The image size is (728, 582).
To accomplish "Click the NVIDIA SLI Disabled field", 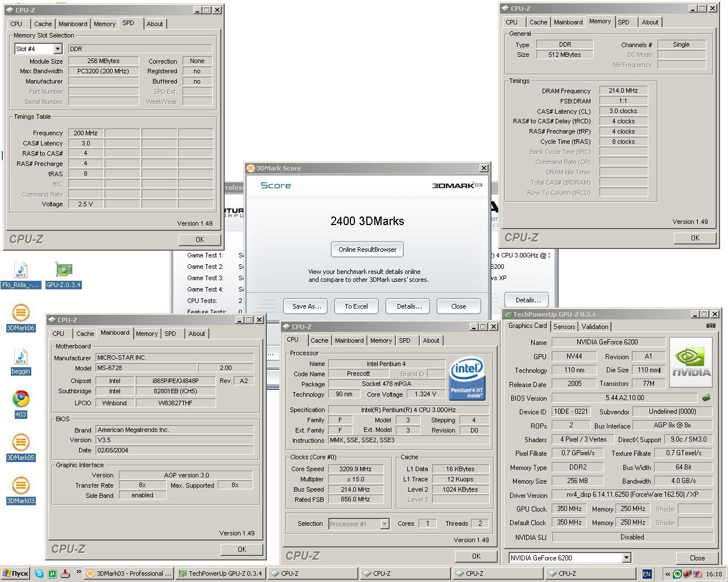I will (632, 537).
